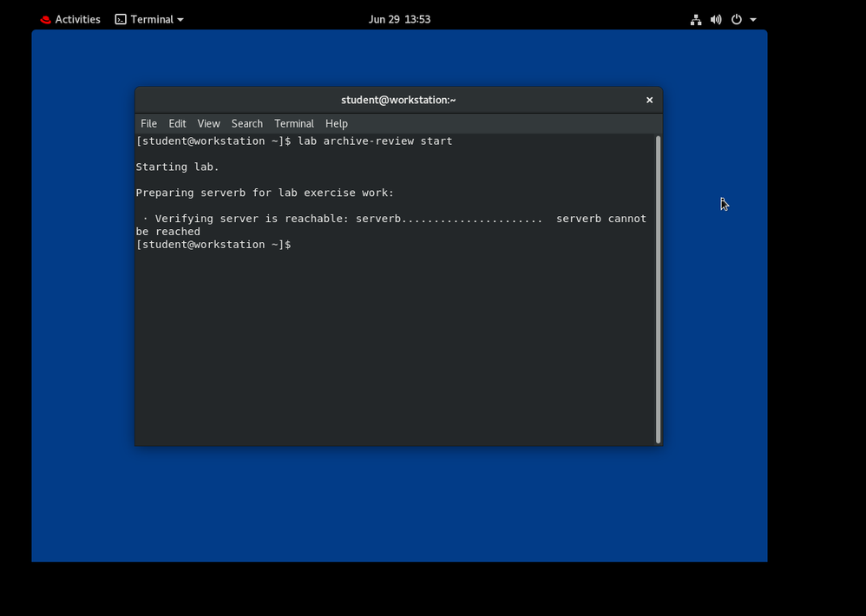Open the File menu
Screen dimensions: 866x616
[x=148, y=123]
